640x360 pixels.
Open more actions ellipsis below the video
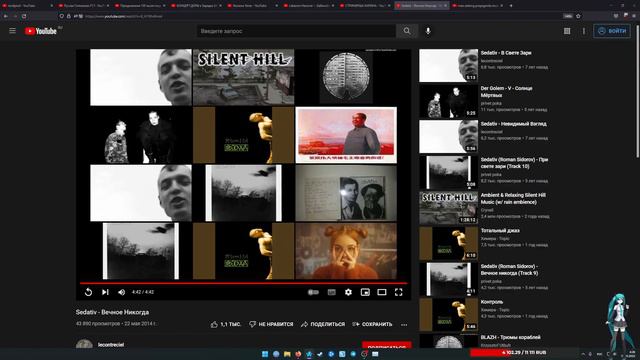pyautogui.click(x=404, y=325)
